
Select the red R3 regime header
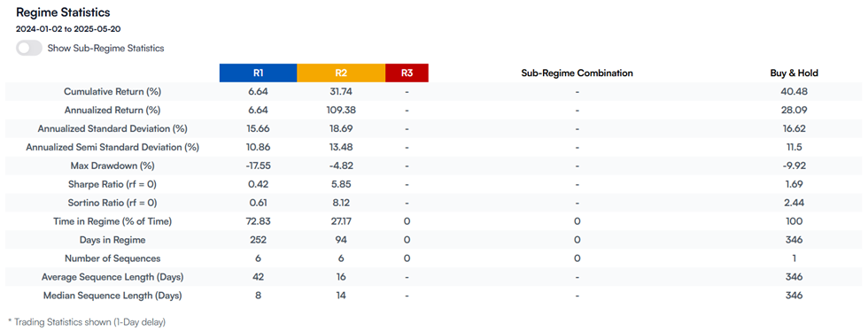[407, 73]
